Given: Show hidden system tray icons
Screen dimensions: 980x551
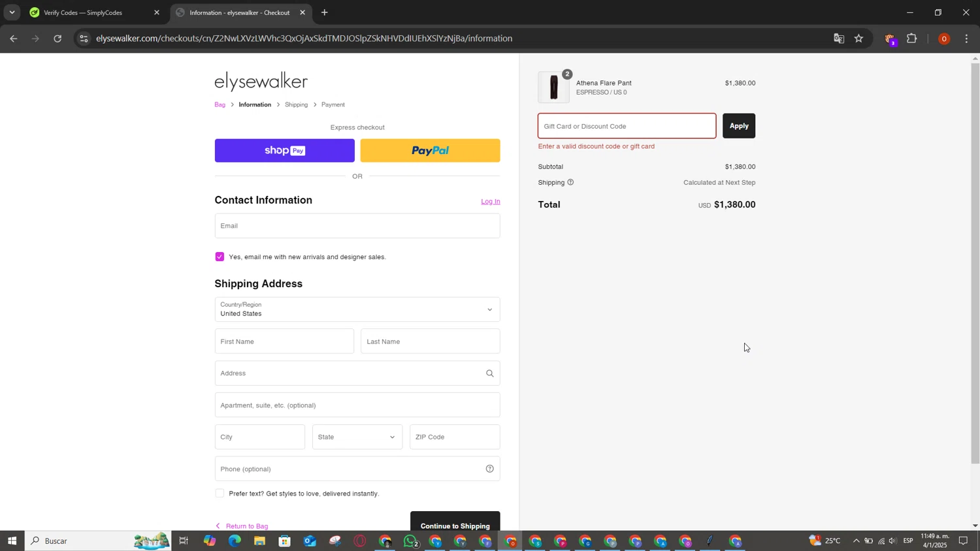Looking at the screenshot, I should point(856,541).
